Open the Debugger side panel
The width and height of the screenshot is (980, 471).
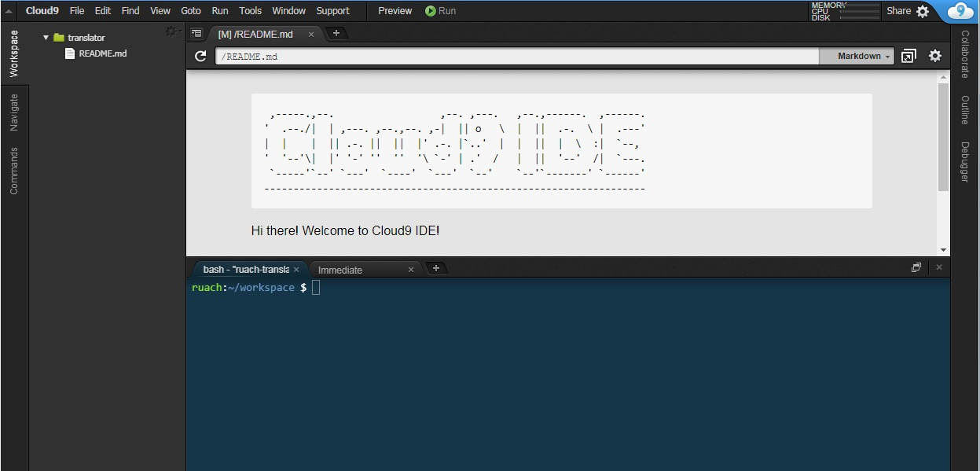[x=965, y=162]
